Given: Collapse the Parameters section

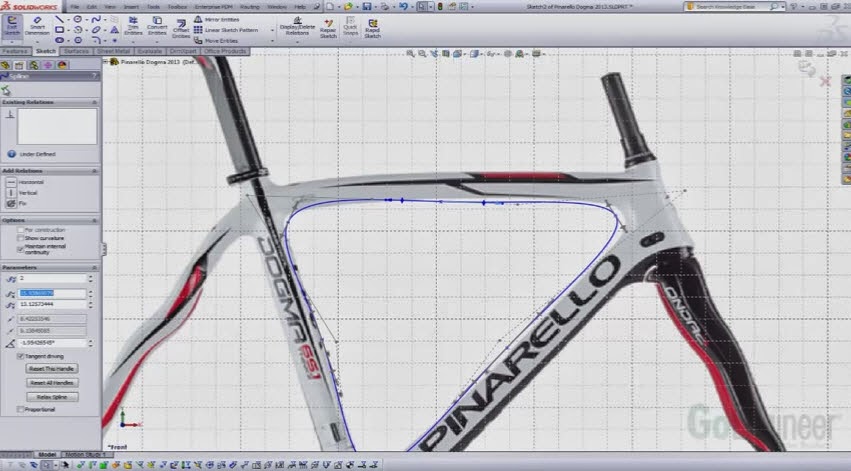Looking at the screenshot, I should coord(94,268).
